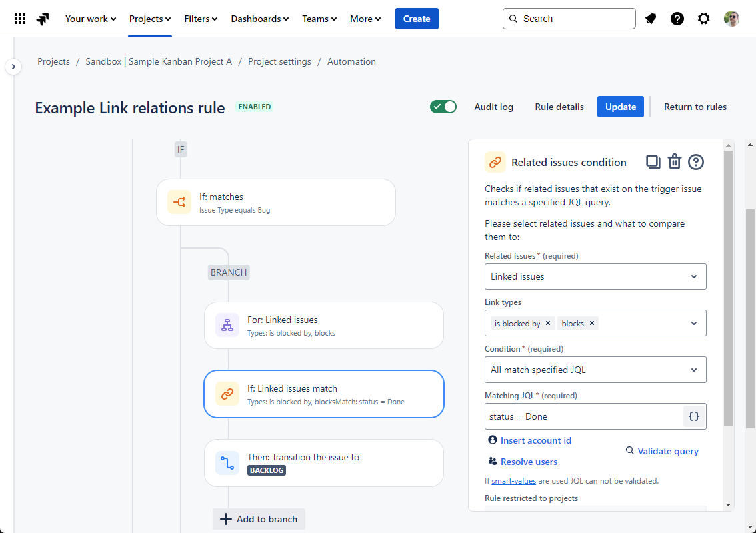Viewport: 756px width, 533px height.
Task: Open the top bar help menu
Action: [x=677, y=18]
